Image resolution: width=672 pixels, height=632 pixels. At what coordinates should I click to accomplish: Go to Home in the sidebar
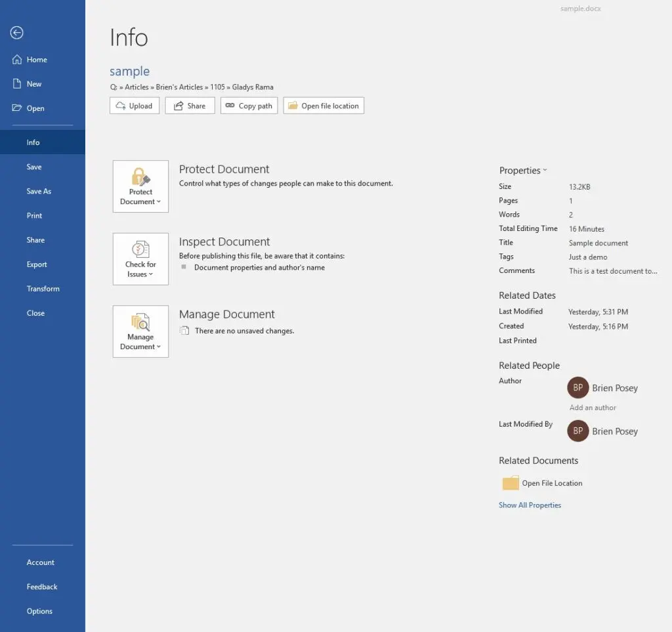point(43,60)
